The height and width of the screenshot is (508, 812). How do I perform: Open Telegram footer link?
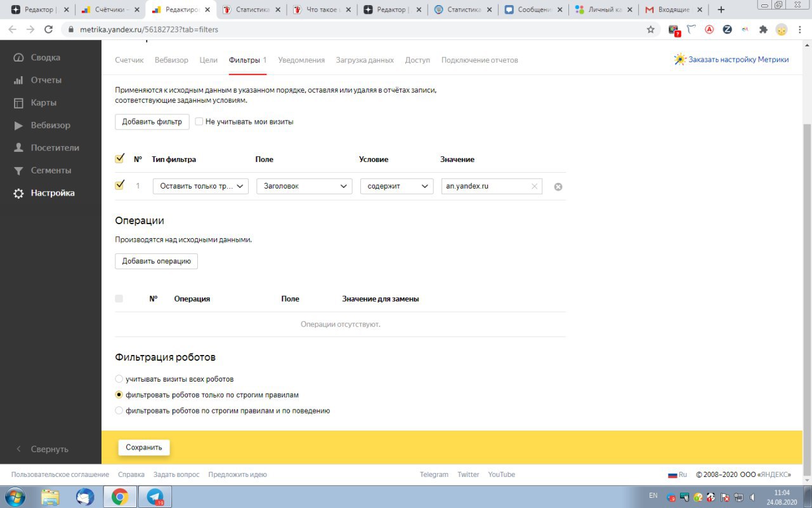pos(434,474)
